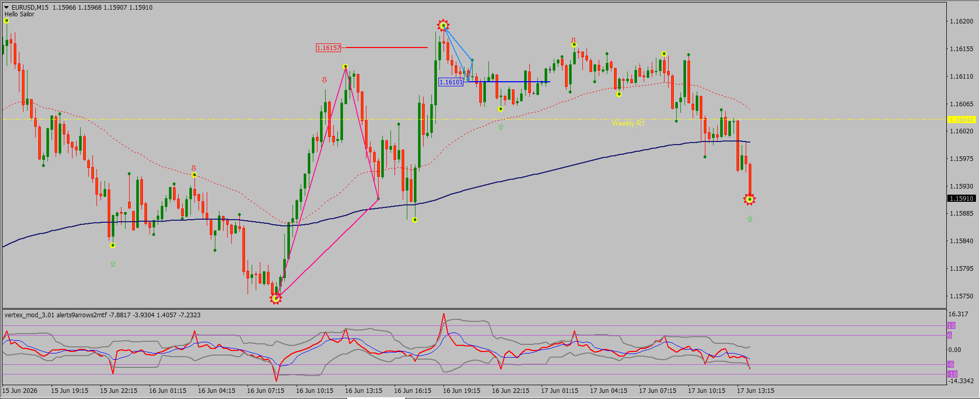980x399 pixels.
Task: Click the red sunburst marker at the chart's highest peak
Action: (444, 26)
